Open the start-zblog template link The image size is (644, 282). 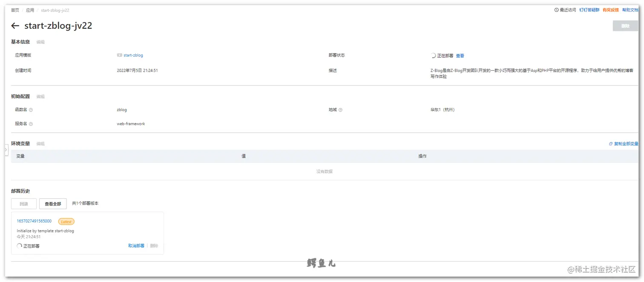(x=133, y=55)
